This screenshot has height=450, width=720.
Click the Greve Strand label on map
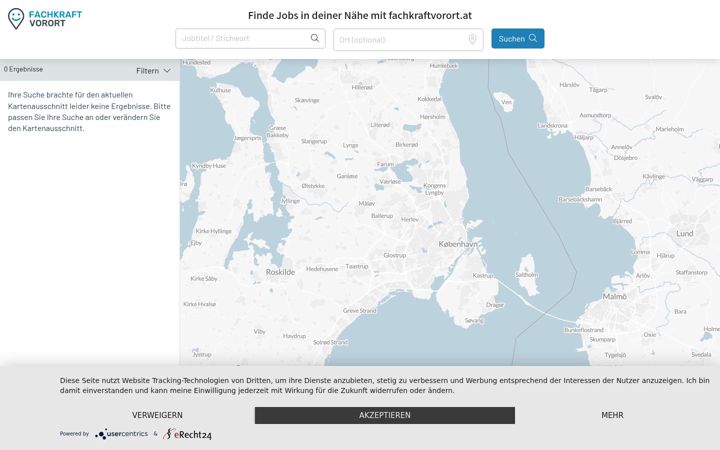pyautogui.click(x=359, y=311)
